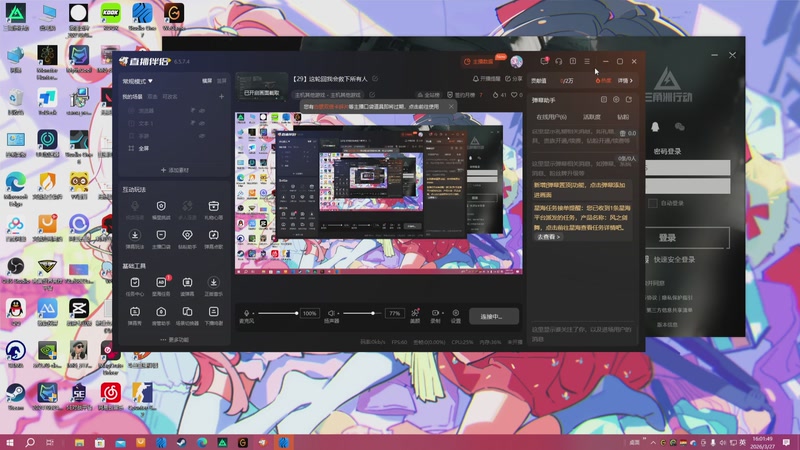This screenshot has width=800, height=450.
Task: Adjust the microphone volume slider
Action: point(277,313)
